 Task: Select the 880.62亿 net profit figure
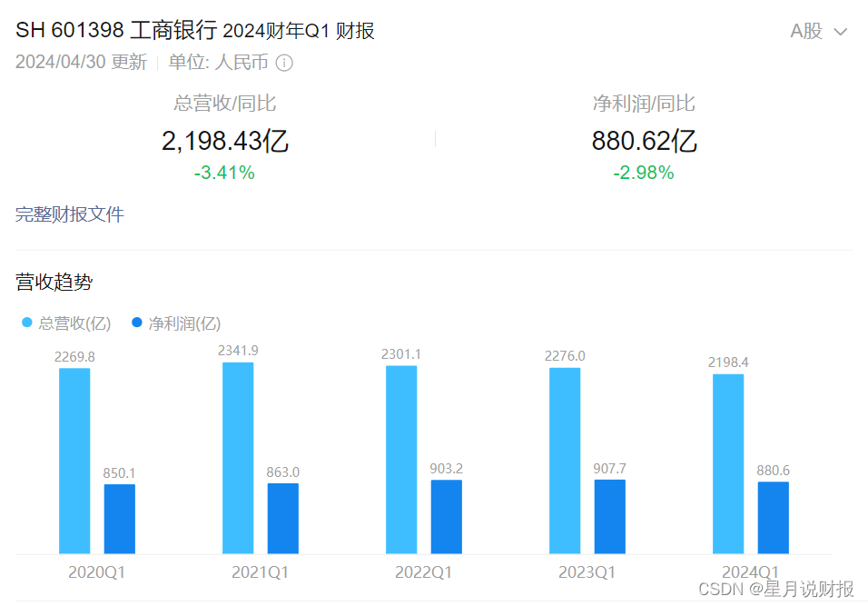click(x=644, y=141)
